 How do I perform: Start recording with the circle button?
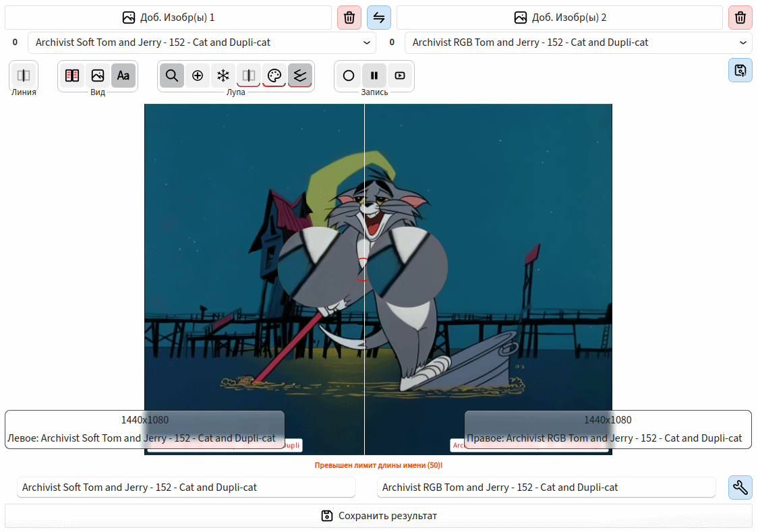pyautogui.click(x=349, y=76)
